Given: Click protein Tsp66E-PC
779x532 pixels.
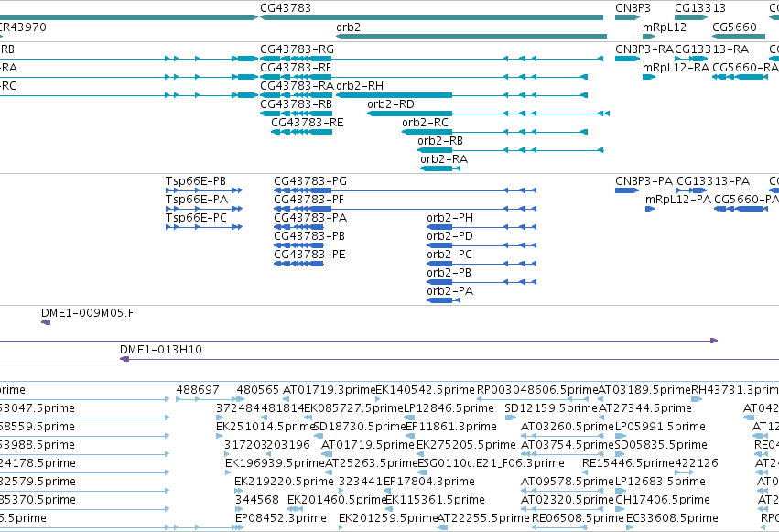Looking at the screenshot, I should pos(204,227).
